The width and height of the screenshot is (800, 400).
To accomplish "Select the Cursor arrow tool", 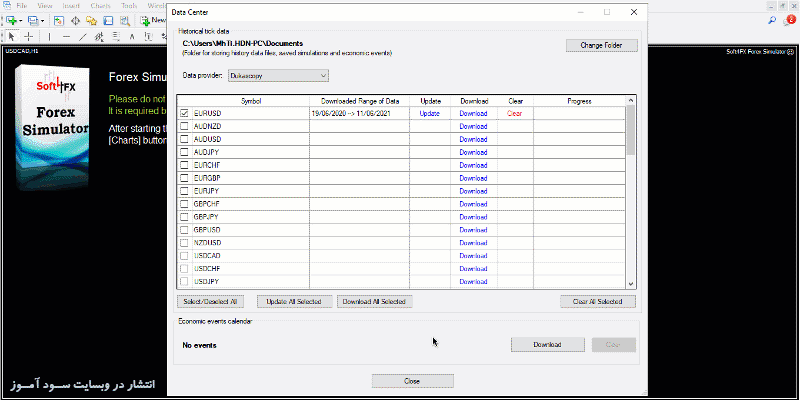I will [12, 36].
